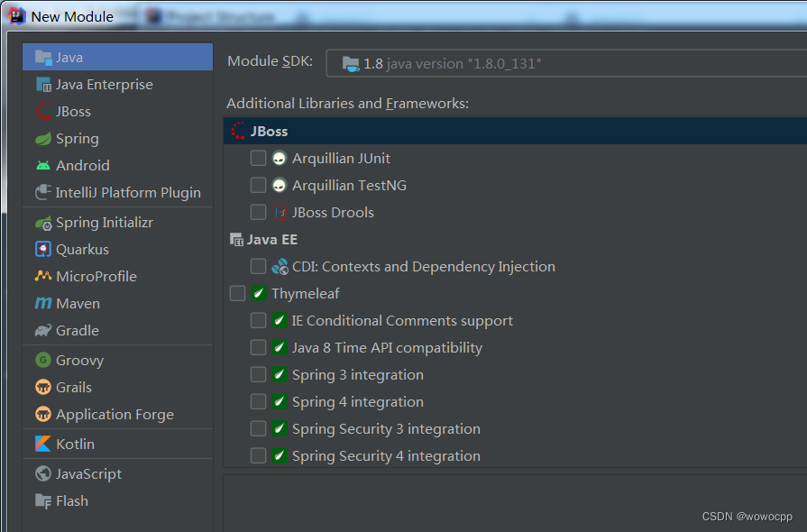Select the JBoss icon in the sidebar
The image size is (807, 532).
click(43, 111)
